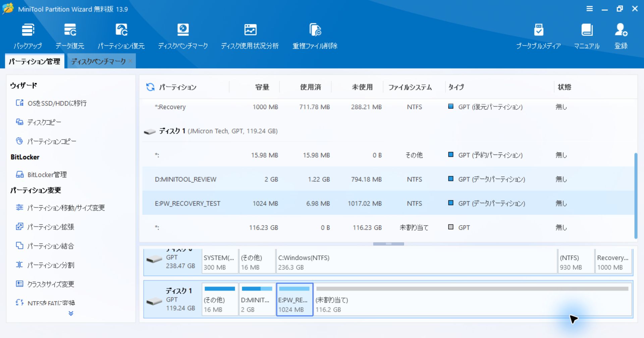This screenshot has width=644, height=338.
Task: Sort by ファイルシステム column header
Action: click(410, 87)
